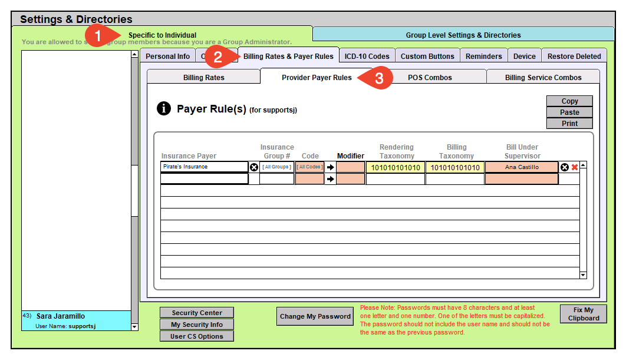The height and width of the screenshot is (364, 626).
Task: Open the [All Codes] code selector
Action: (309, 167)
